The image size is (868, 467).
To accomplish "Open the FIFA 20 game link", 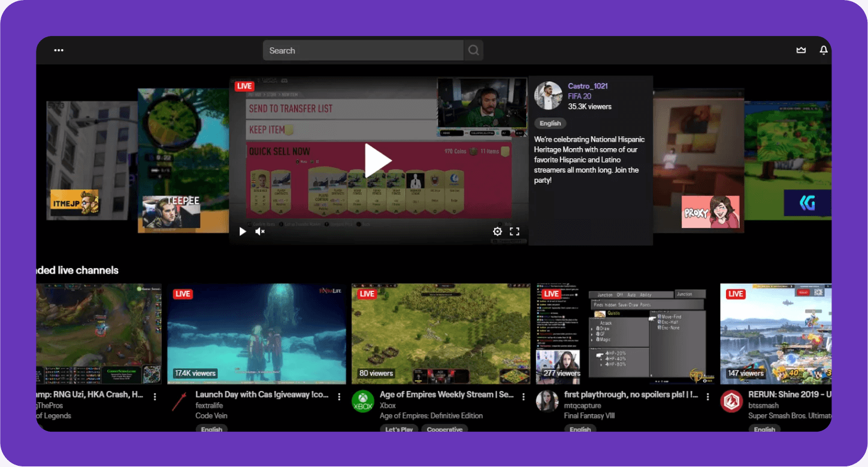I will coord(579,96).
